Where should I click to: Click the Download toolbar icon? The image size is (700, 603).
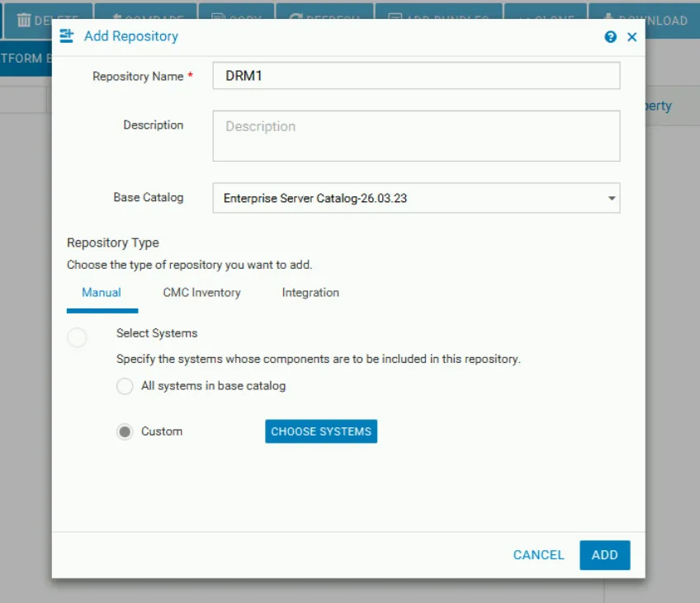click(608, 20)
